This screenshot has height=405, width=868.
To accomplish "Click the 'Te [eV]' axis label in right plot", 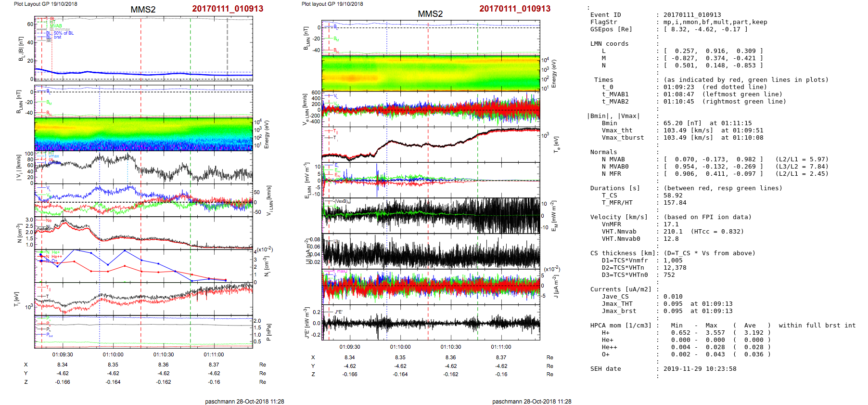I will pos(556,144).
